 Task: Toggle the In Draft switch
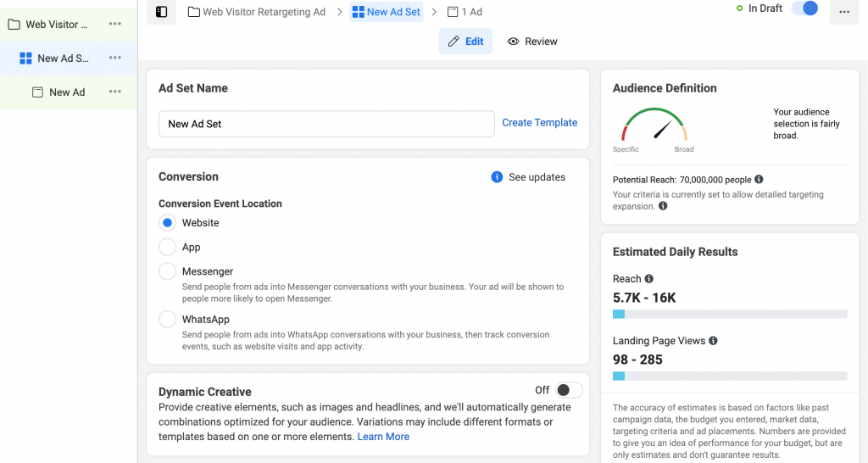pos(804,8)
